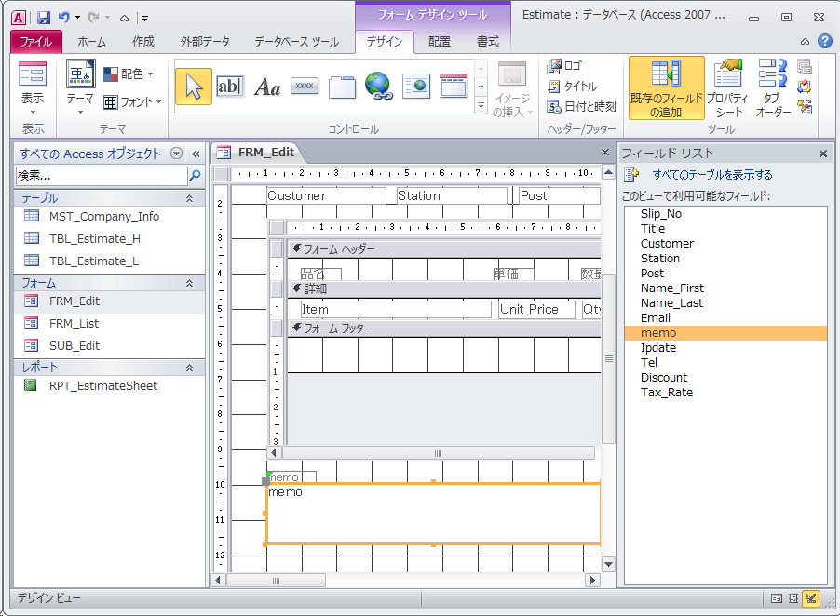The image size is (840, 616).
Task: Open the タブ オーダー dialog
Action: 773,88
